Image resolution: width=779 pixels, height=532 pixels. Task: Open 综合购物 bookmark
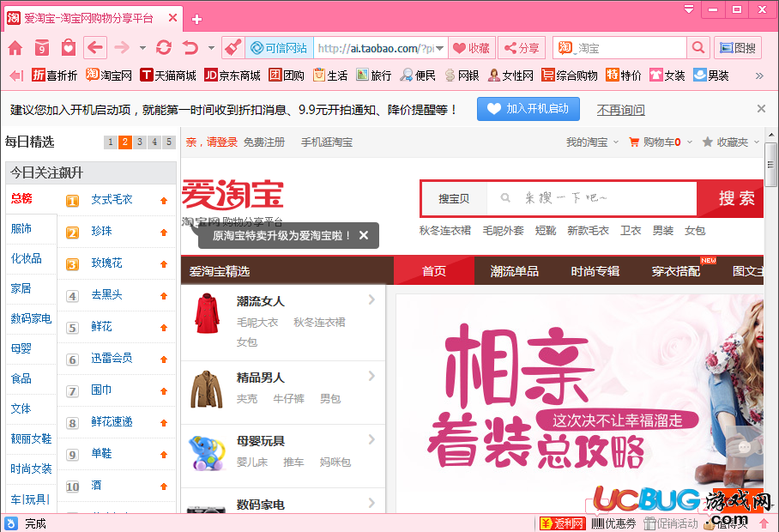(570, 76)
